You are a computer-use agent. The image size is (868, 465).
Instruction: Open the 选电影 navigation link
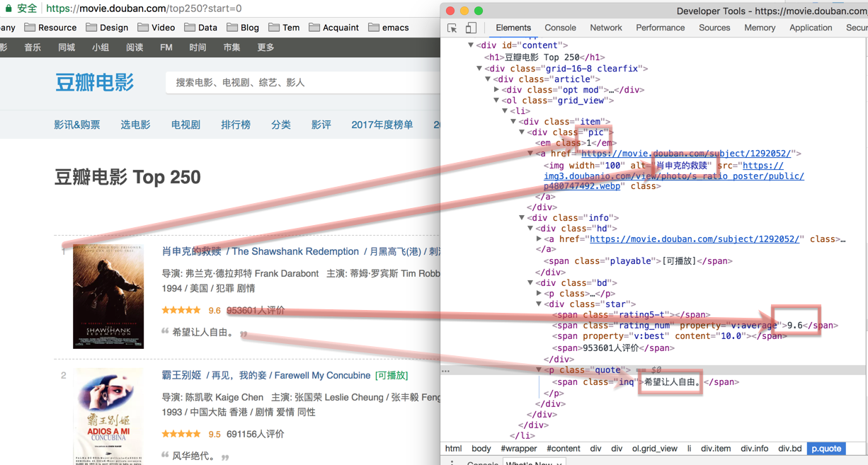coord(135,125)
